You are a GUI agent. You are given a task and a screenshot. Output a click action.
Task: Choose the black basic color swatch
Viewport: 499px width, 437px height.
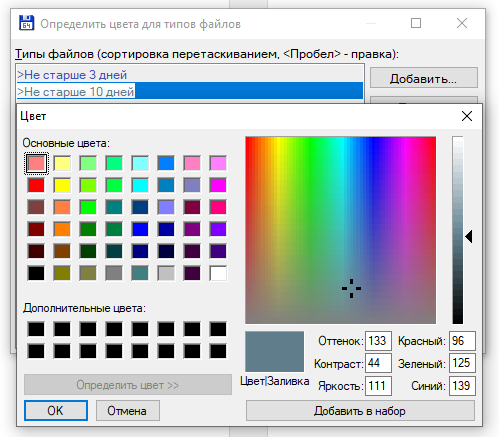click(36, 273)
